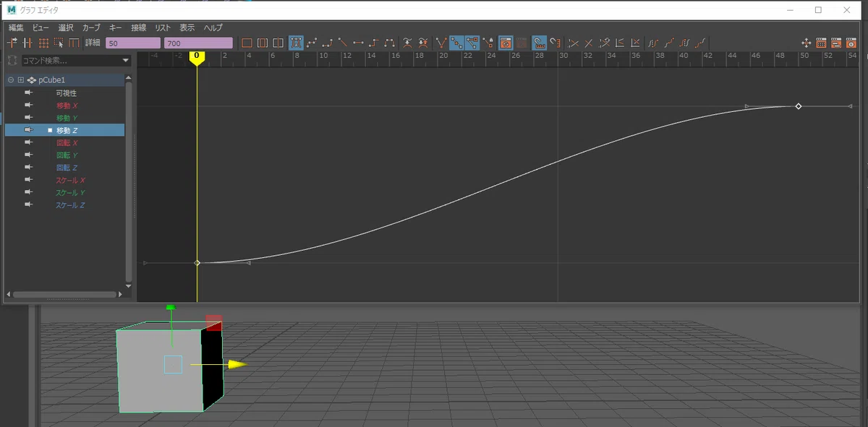The width and height of the screenshot is (868, 427).
Task: Select the Move Nearest Picked Key tool
Action: tap(12, 43)
